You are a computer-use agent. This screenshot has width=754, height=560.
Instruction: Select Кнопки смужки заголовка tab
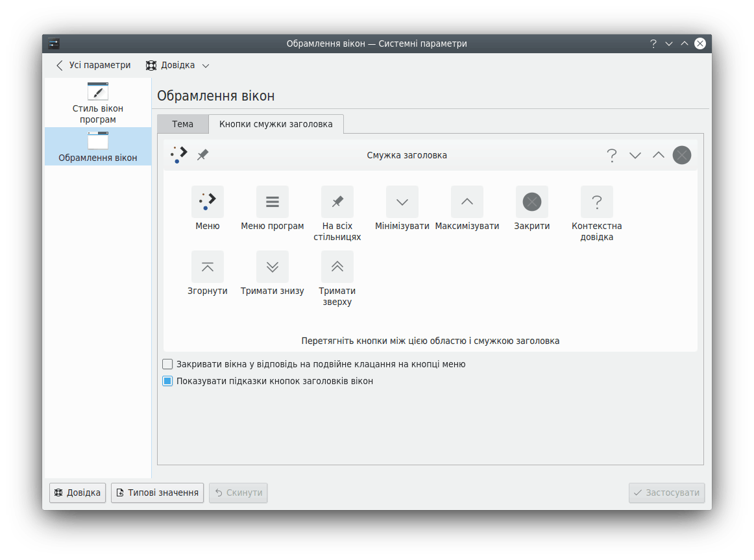pyautogui.click(x=276, y=124)
